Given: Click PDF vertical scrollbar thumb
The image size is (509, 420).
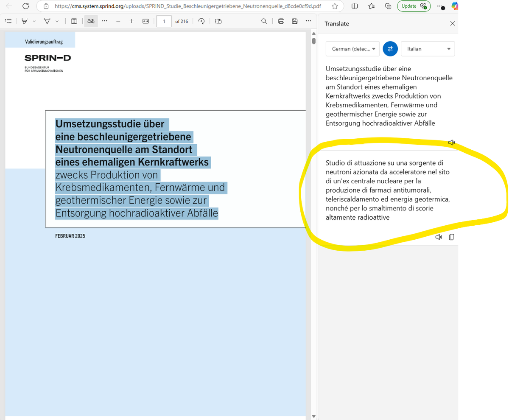Looking at the screenshot, I should coord(313,41).
